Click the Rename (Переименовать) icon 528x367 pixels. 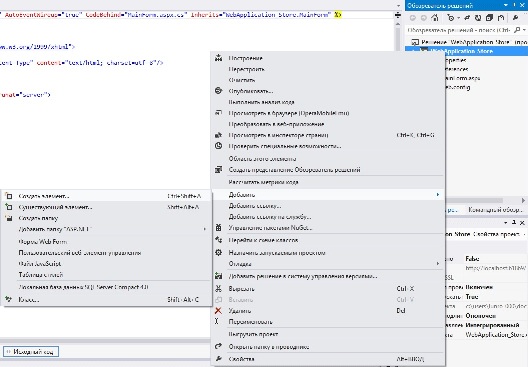[217, 322]
